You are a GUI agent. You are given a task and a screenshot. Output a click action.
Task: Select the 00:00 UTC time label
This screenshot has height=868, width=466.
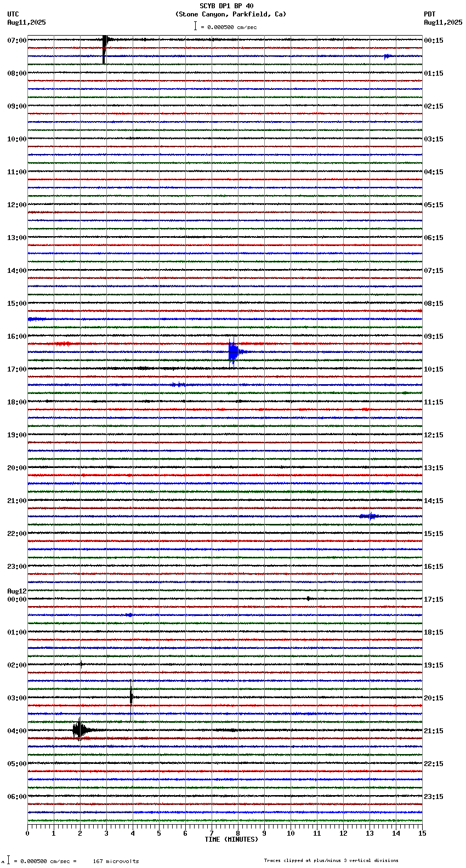click(x=17, y=599)
